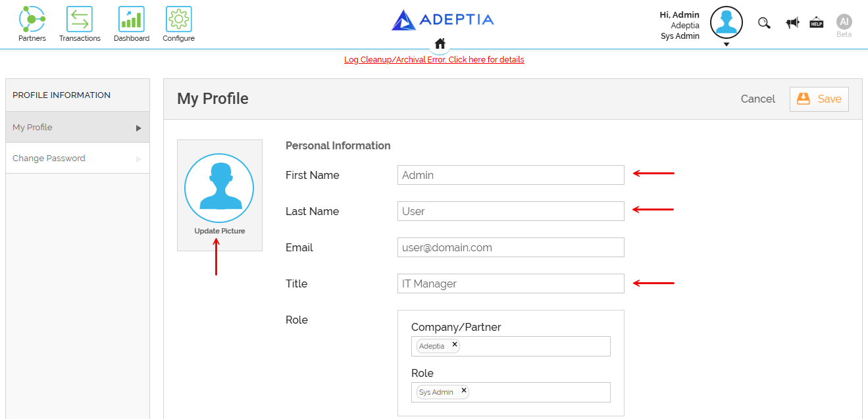
Task: Click the First Name field
Action: 511,175
